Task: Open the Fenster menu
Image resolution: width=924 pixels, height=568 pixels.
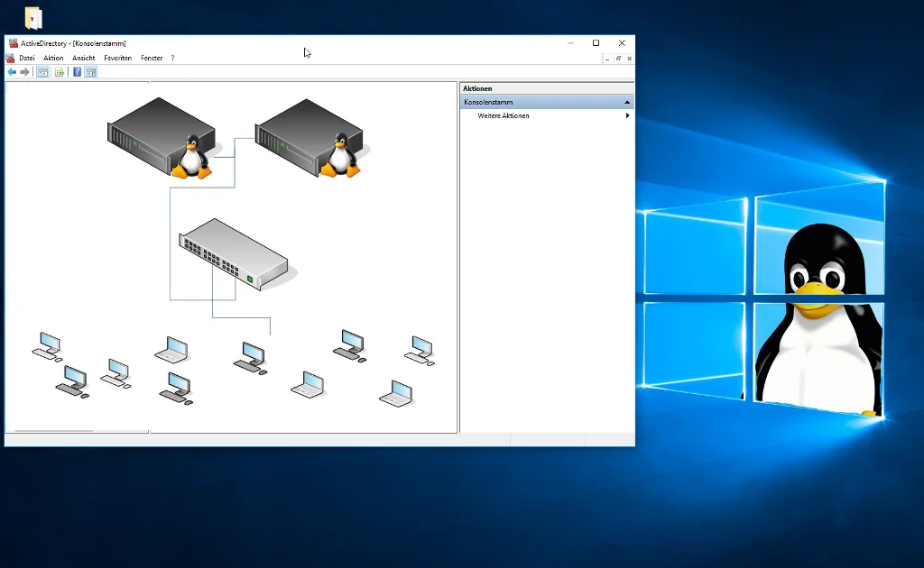Action: [x=152, y=58]
